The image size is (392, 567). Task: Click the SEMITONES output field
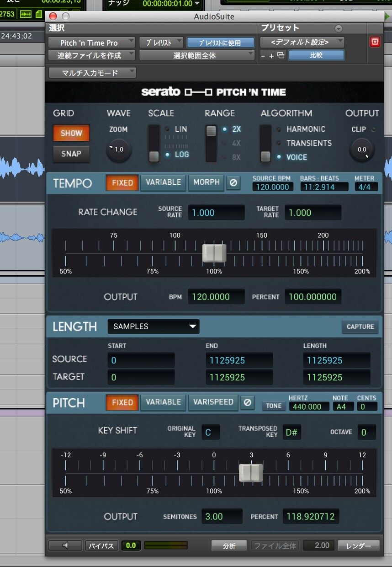click(222, 517)
